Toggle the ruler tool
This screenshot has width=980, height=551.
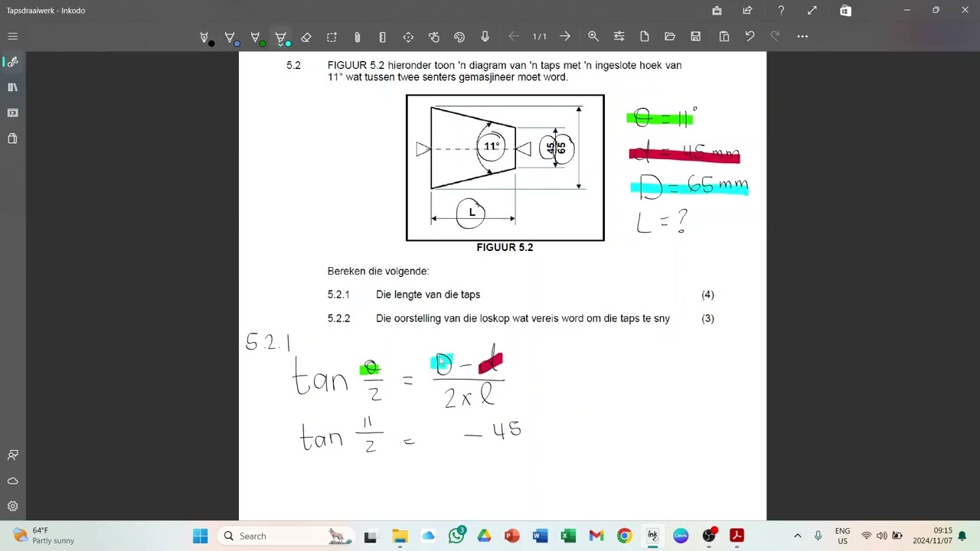[383, 37]
